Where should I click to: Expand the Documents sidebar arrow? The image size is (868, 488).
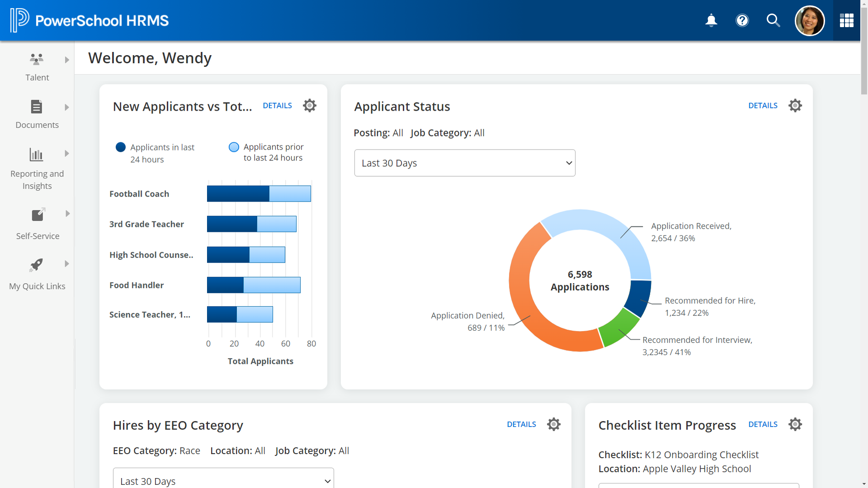click(x=66, y=107)
